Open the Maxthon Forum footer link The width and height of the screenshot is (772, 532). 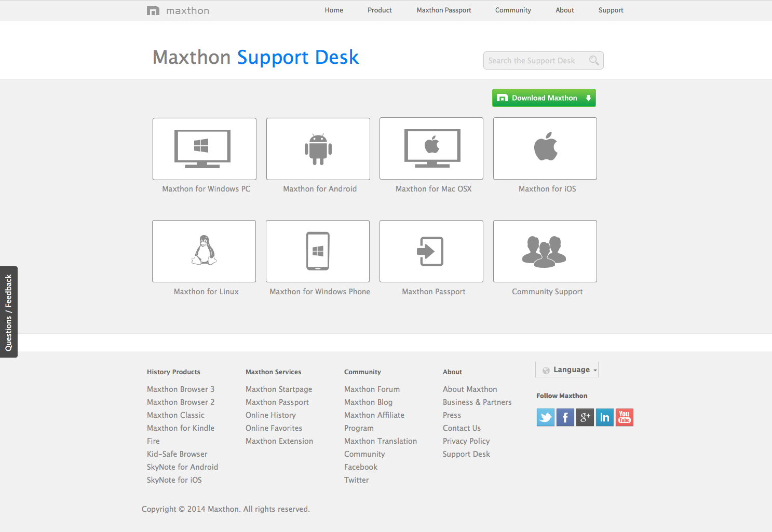point(372,389)
